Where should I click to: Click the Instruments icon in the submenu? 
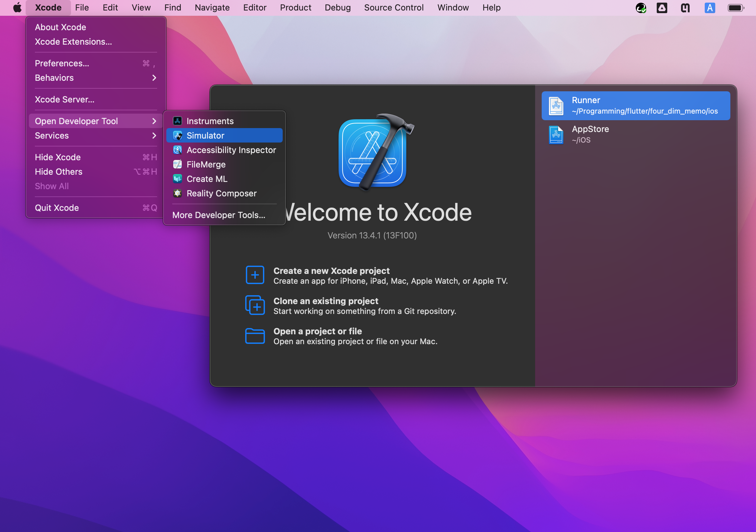[177, 121]
